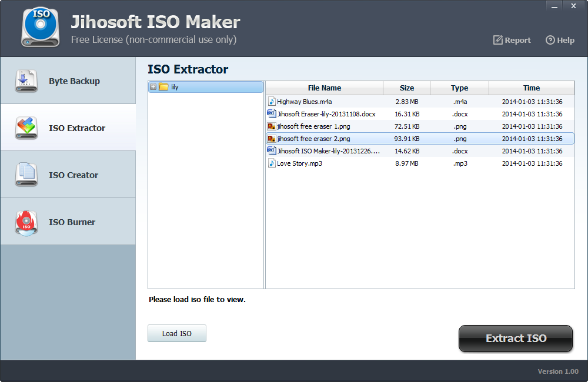Click the time cell of Love Story.mp3
This screenshot has width=588, height=382.
click(x=532, y=163)
